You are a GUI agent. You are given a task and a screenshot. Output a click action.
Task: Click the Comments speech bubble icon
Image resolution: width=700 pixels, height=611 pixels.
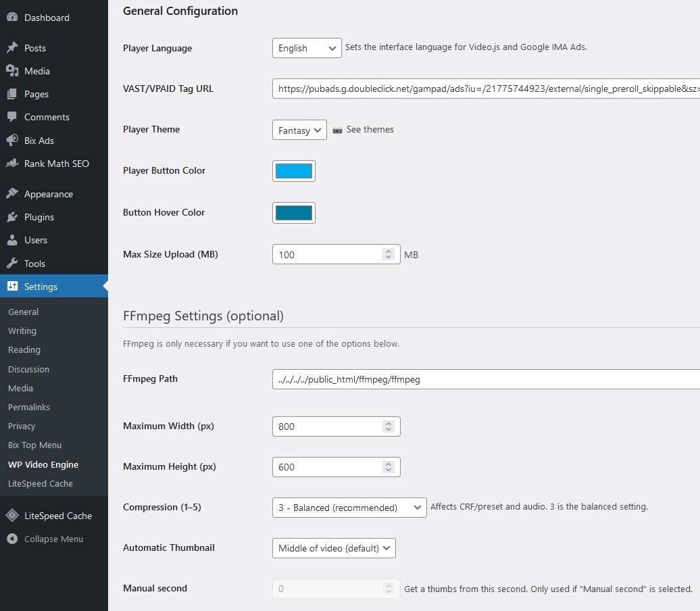[12, 117]
